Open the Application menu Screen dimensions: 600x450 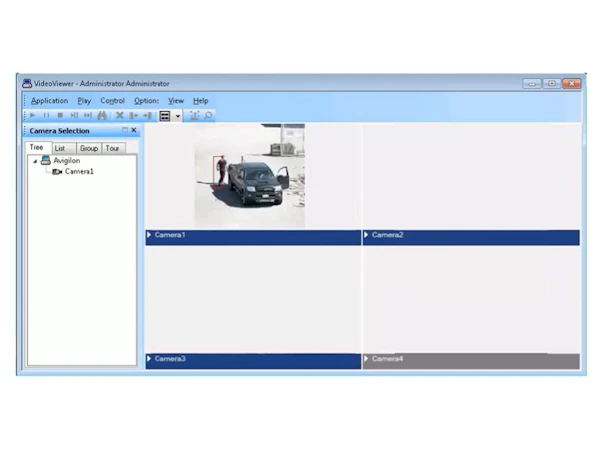click(x=49, y=101)
